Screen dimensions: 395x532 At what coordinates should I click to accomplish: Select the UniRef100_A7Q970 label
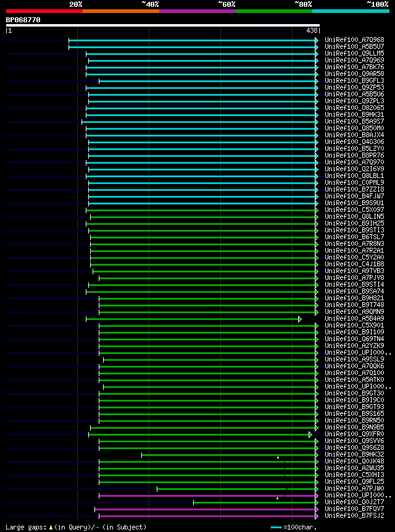point(354,162)
